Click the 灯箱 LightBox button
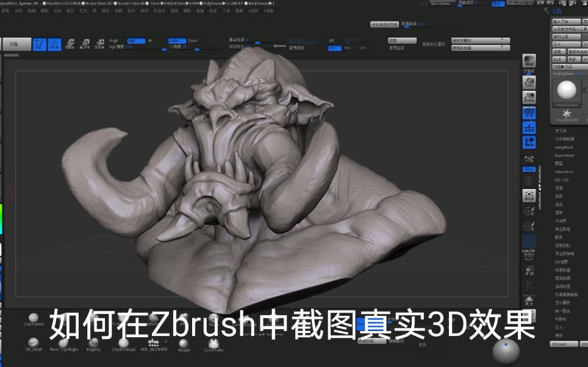This screenshot has height=367, width=588. coord(16,45)
